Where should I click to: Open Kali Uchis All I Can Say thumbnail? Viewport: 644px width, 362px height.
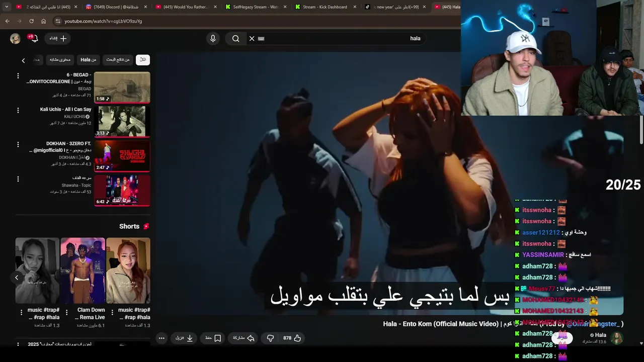coord(122,122)
